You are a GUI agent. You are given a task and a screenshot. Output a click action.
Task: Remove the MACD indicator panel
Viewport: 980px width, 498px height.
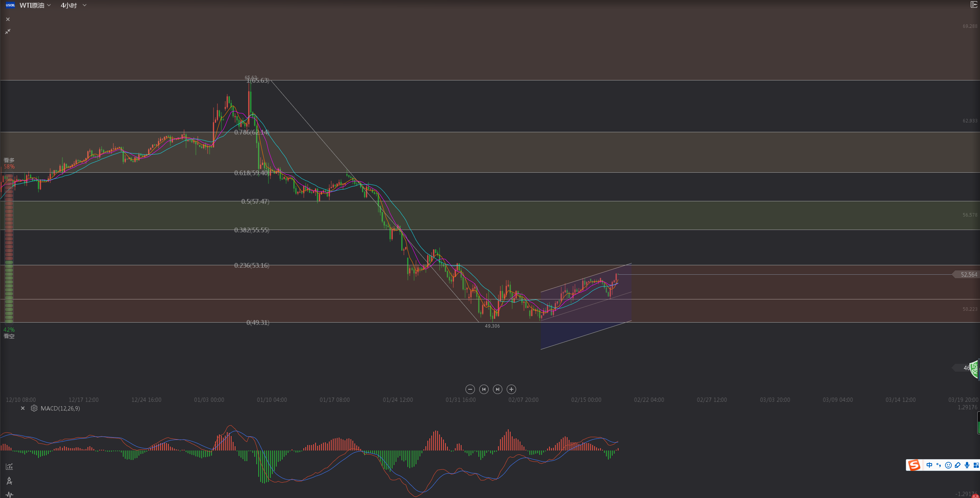pyautogui.click(x=23, y=408)
